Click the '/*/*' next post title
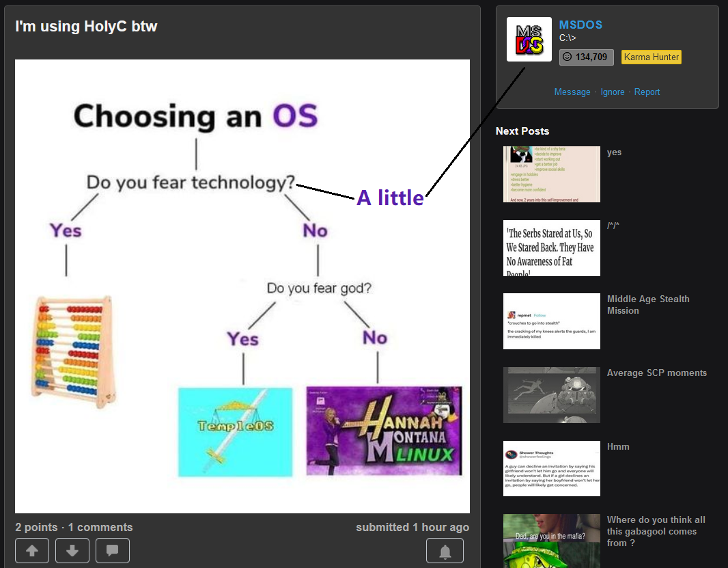 point(613,226)
